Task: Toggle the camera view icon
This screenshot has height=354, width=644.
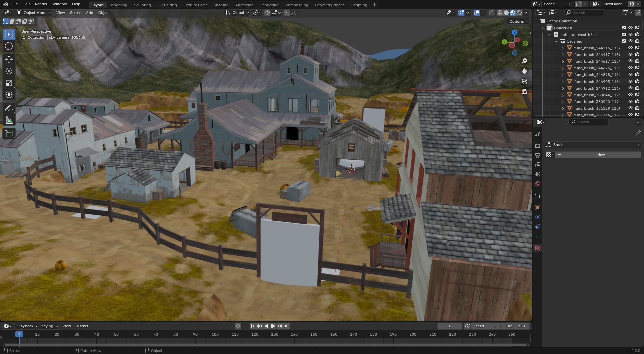Action: coord(524,81)
